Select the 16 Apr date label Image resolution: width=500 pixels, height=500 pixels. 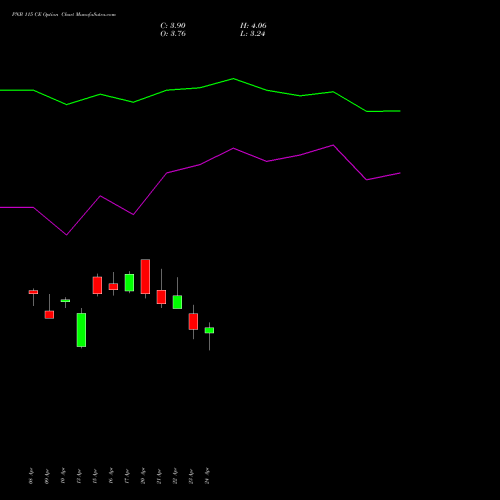pos(111,476)
